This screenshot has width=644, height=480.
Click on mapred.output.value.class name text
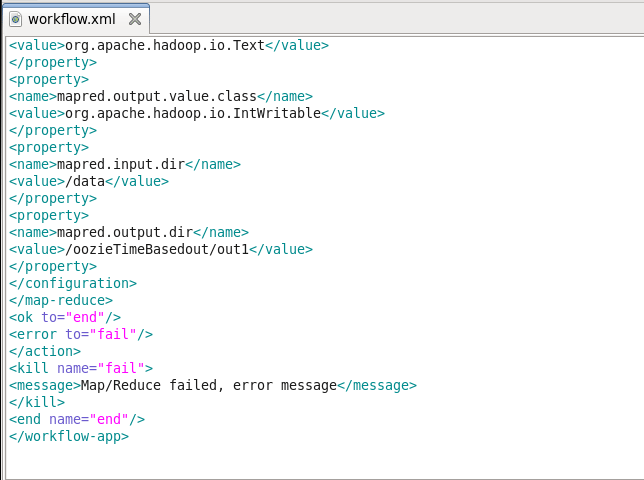pyautogui.click(x=156, y=96)
